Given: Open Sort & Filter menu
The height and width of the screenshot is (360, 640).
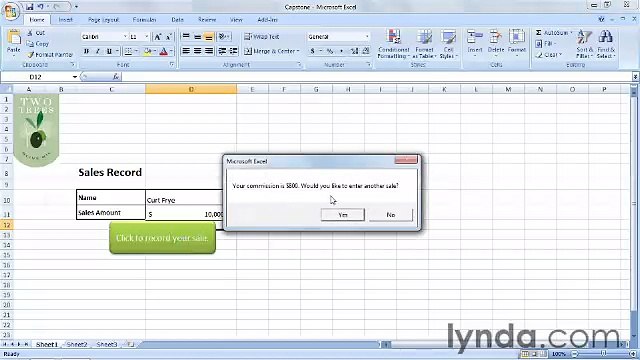Looking at the screenshot, I should pos(584,44).
